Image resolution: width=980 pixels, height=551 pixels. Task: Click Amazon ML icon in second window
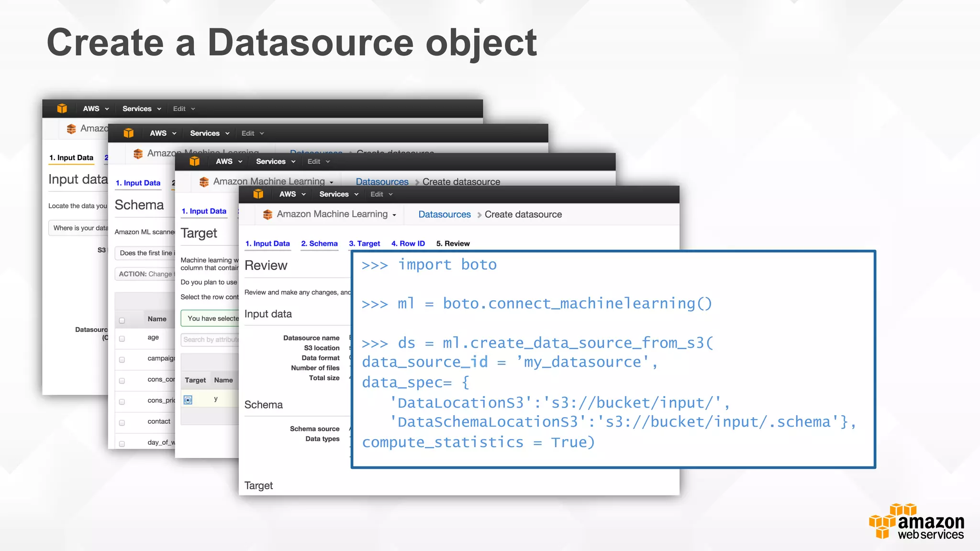[138, 154]
